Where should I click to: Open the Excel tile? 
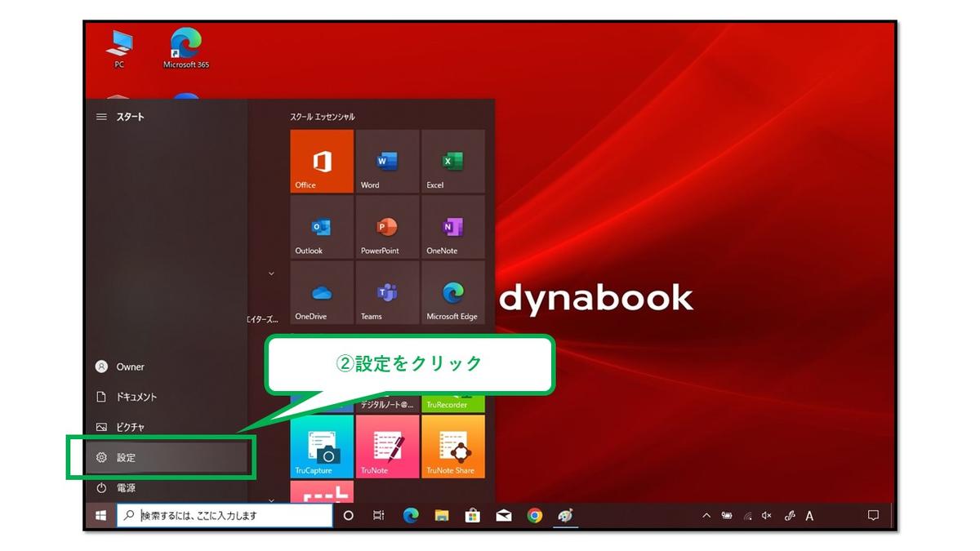pyautogui.click(x=453, y=161)
